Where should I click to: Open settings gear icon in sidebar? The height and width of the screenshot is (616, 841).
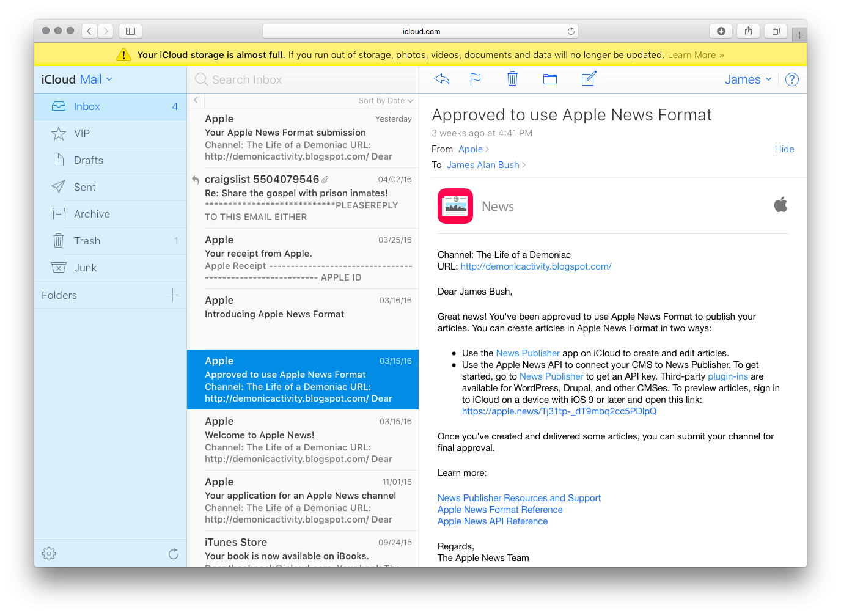[49, 554]
